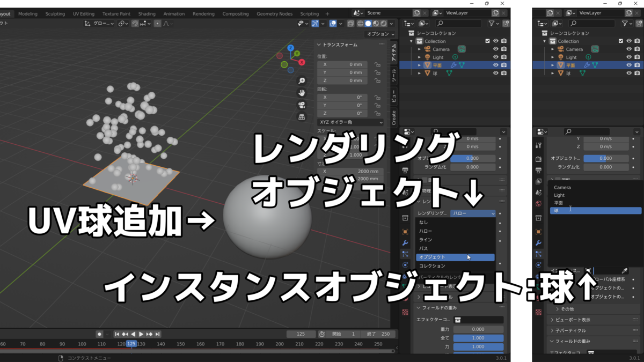Click the eyedropper beside the instance object field
The width and height of the screenshot is (644, 362).
[x=624, y=271]
